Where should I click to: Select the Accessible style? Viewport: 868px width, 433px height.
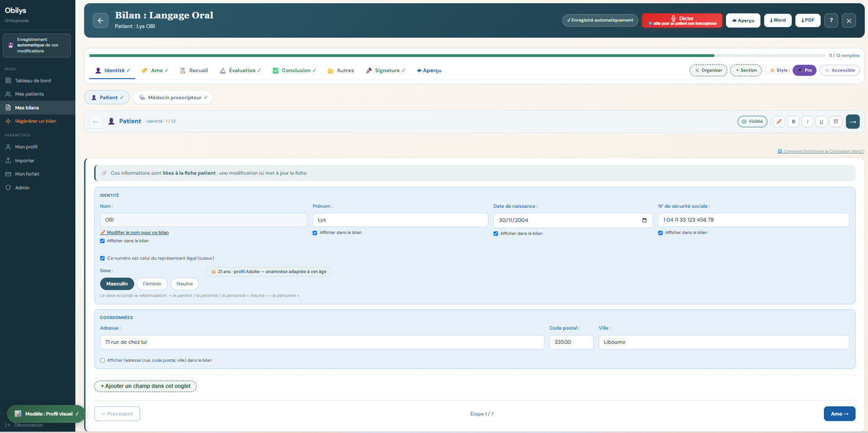(x=839, y=71)
